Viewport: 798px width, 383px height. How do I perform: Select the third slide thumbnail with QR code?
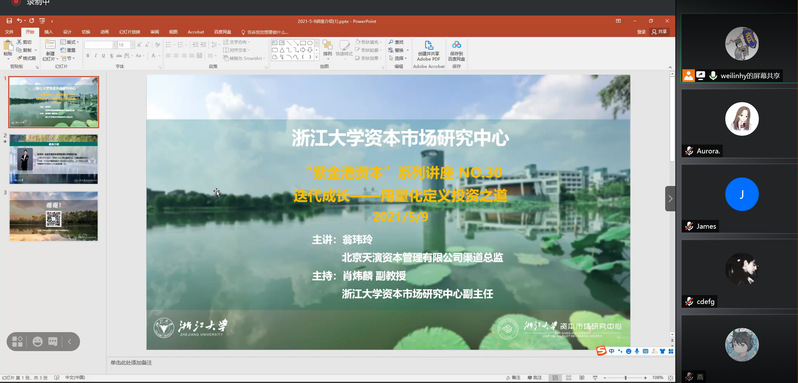53,216
